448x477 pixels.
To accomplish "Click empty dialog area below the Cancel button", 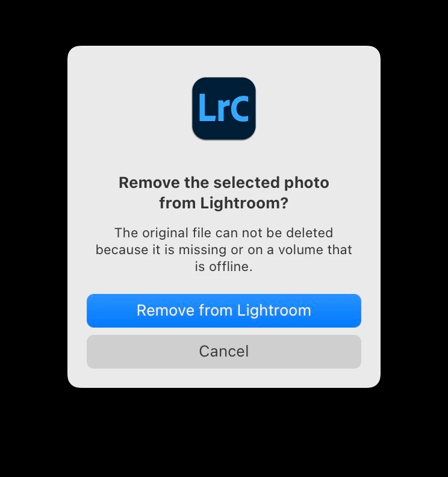I will pyautogui.click(x=224, y=378).
